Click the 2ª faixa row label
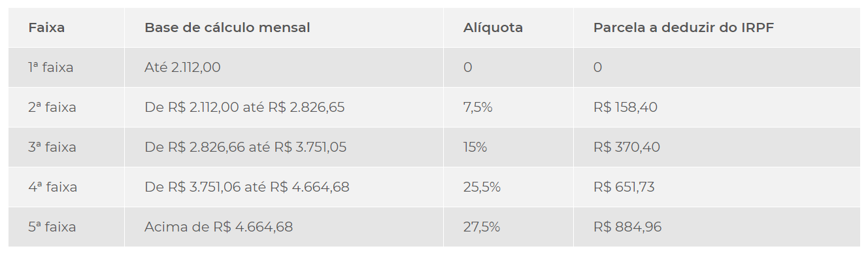 52,107
